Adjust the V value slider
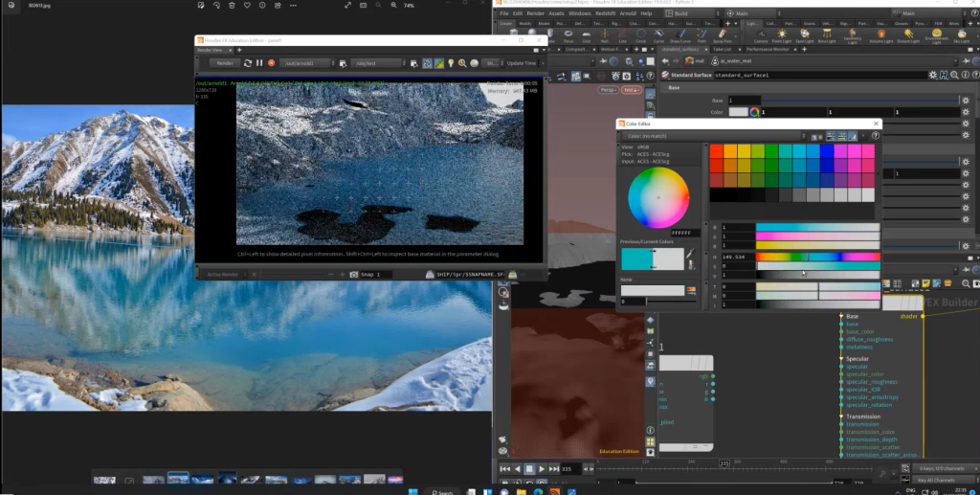The width and height of the screenshot is (980, 495). click(818, 275)
